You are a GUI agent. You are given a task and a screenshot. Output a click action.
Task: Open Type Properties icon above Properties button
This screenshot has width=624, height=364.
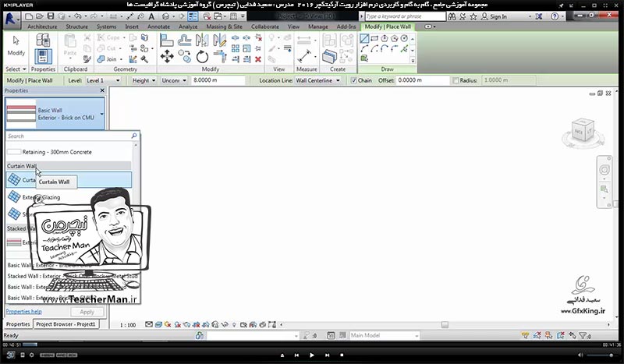click(43, 41)
